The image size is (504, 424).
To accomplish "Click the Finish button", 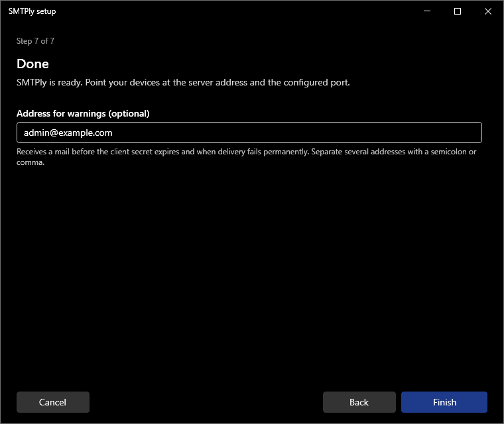I will click(444, 402).
